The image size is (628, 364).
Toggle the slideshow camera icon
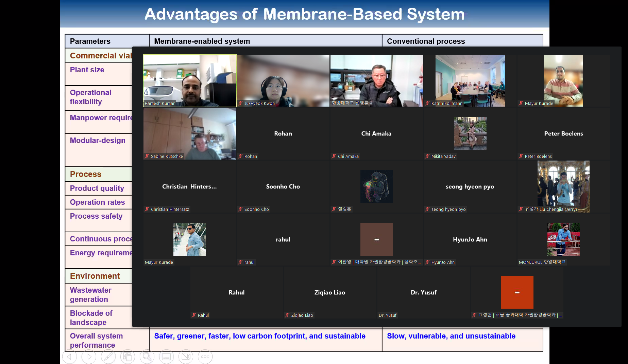pos(186,357)
